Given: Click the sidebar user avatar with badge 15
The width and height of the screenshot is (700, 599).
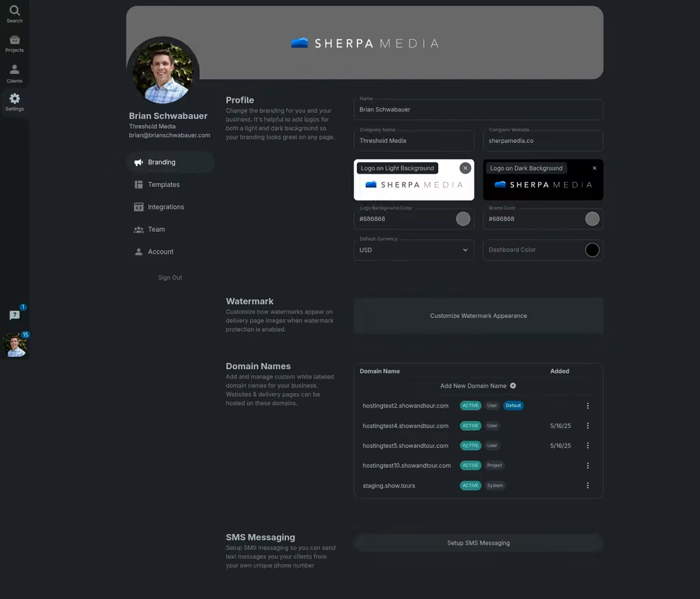Looking at the screenshot, I should click(x=15, y=345).
